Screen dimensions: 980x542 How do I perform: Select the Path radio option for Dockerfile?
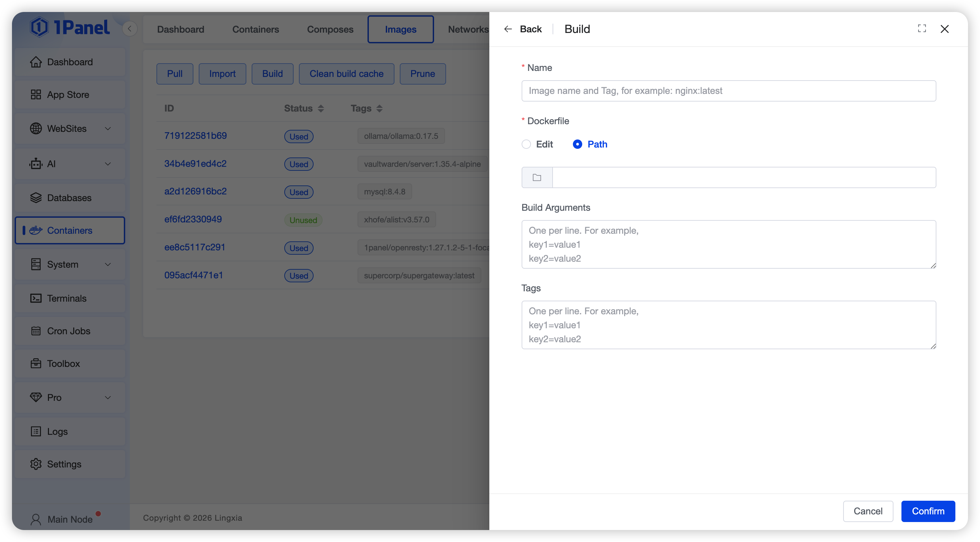[578, 144]
